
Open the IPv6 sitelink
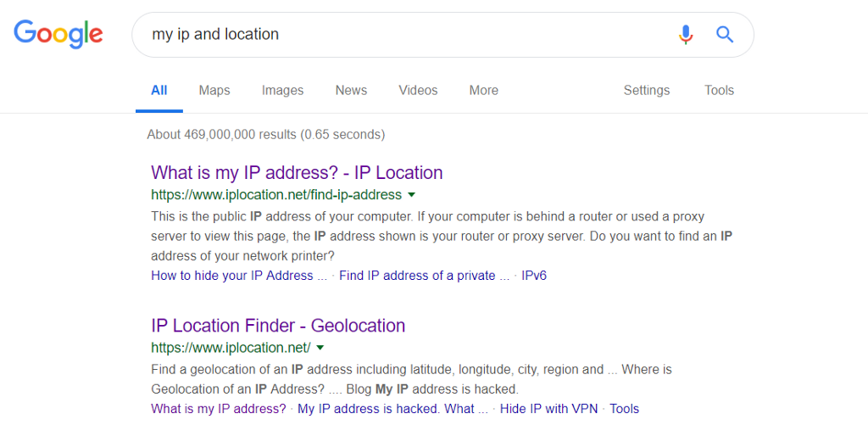(534, 276)
